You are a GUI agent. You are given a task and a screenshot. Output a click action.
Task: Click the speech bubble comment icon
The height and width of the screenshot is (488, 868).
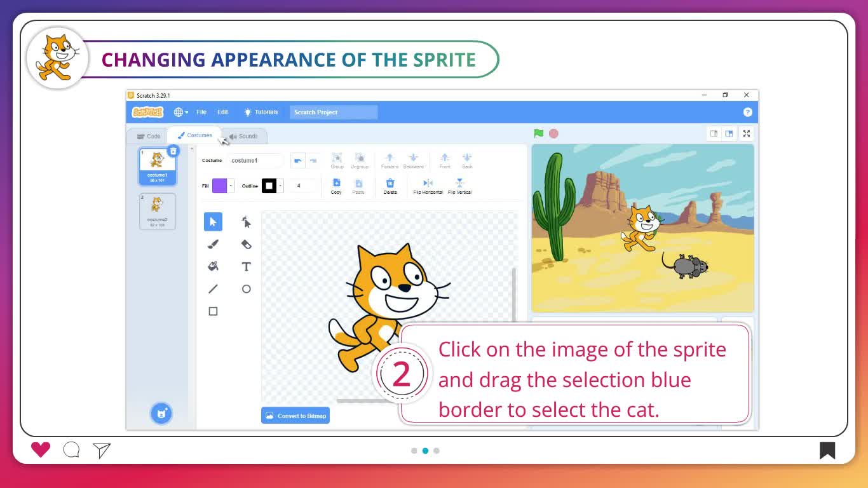tap(71, 450)
